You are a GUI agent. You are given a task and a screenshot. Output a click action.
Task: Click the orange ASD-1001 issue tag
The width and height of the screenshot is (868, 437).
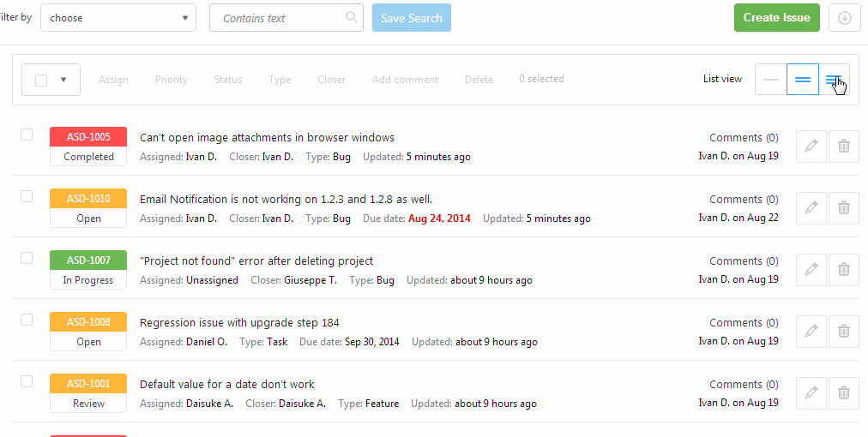pyautogui.click(x=88, y=383)
